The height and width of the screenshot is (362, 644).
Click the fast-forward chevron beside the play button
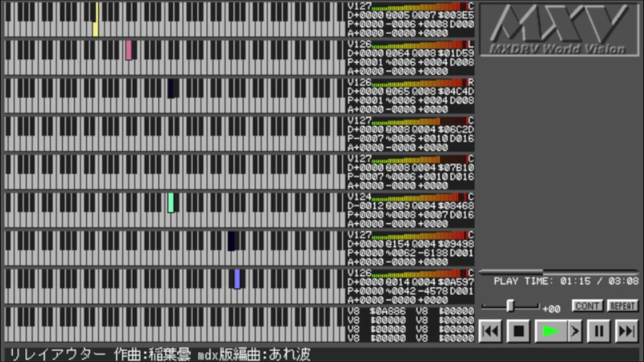[576, 330]
